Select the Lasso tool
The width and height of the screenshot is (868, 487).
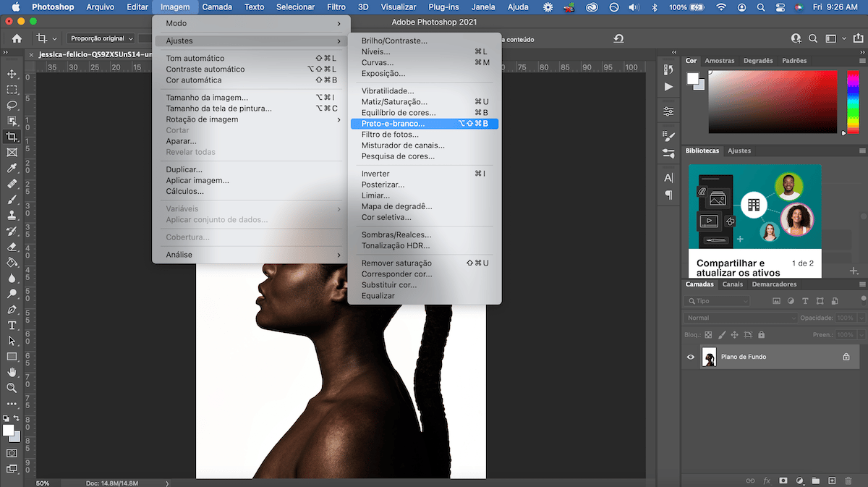click(12, 105)
